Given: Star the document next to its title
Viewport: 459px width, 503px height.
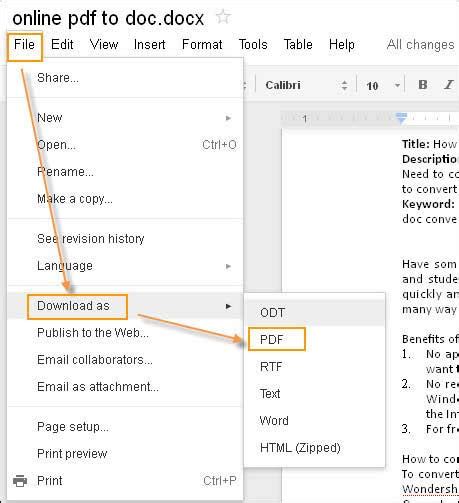Looking at the screenshot, I should (x=223, y=17).
